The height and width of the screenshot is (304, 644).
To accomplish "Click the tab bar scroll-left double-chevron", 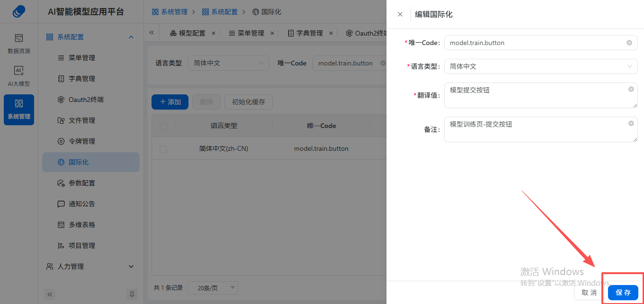I will tap(152, 33).
